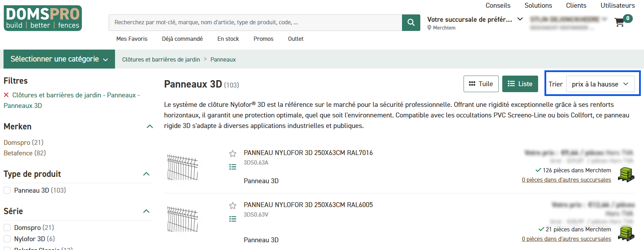This screenshot has height=250, width=644.
Task: Open the Utilisateurs menu
Action: pyautogui.click(x=618, y=6)
